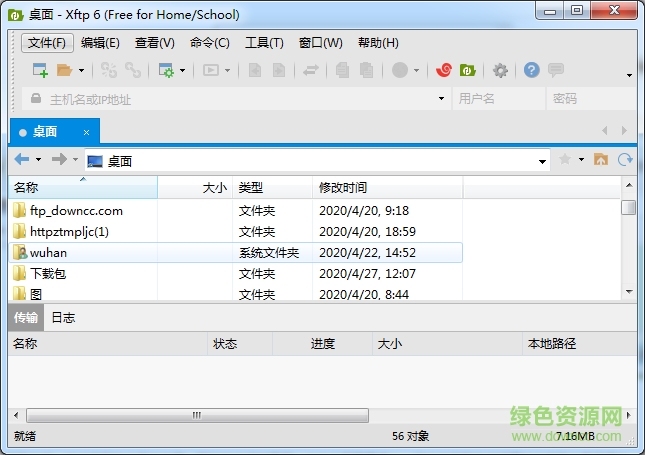Image resolution: width=645 pixels, height=455 pixels.
Task: Expand the 桌面 path combo box arrow
Action: point(542,162)
